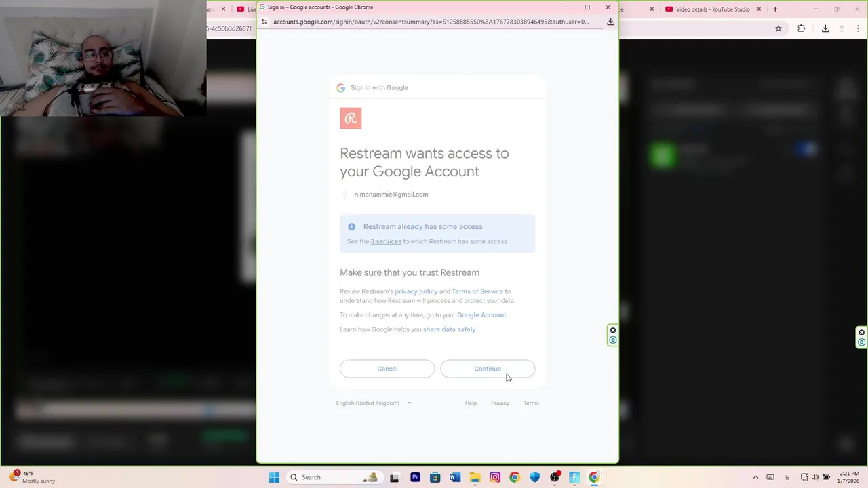Screen dimensions: 868x488
Task: Click the Restream logo icon
Action: tap(351, 119)
